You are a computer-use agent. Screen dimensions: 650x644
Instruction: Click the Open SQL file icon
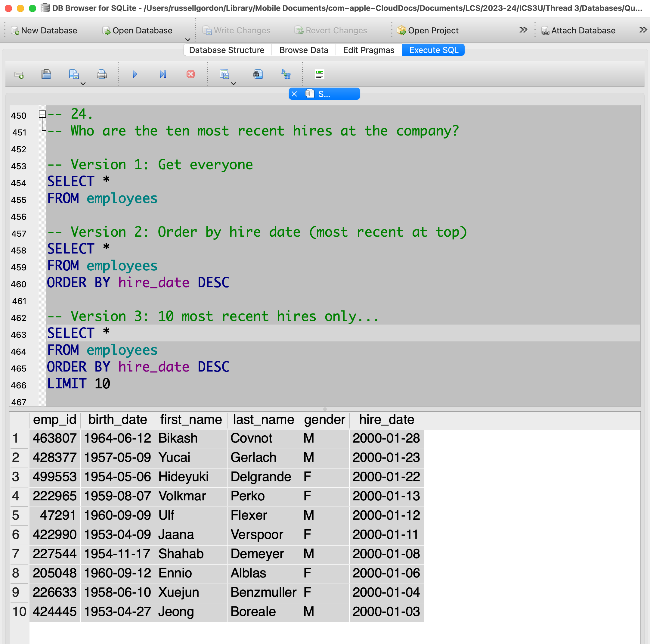(46, 74)
